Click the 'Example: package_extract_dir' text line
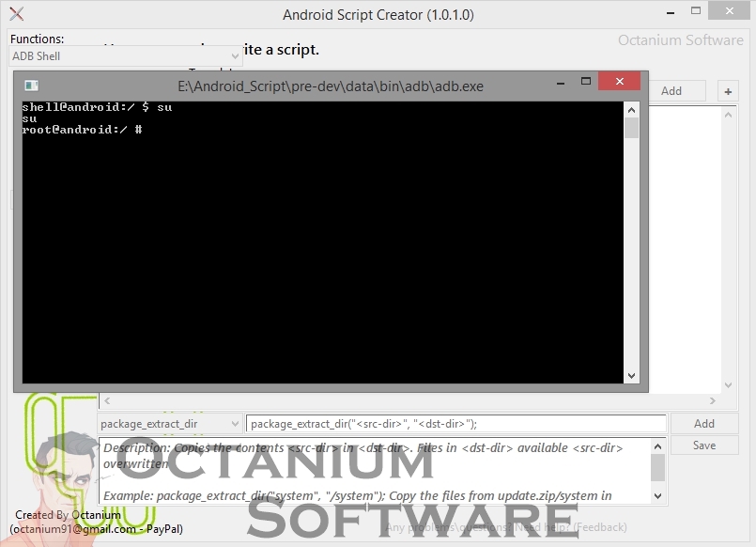 coord(357,496)
